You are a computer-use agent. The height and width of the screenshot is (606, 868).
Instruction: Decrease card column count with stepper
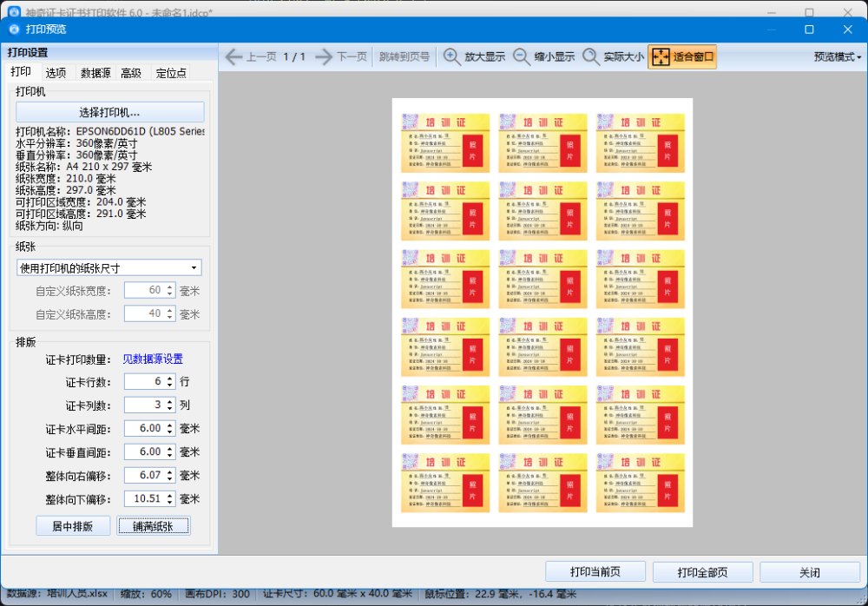tap(169, 409)
